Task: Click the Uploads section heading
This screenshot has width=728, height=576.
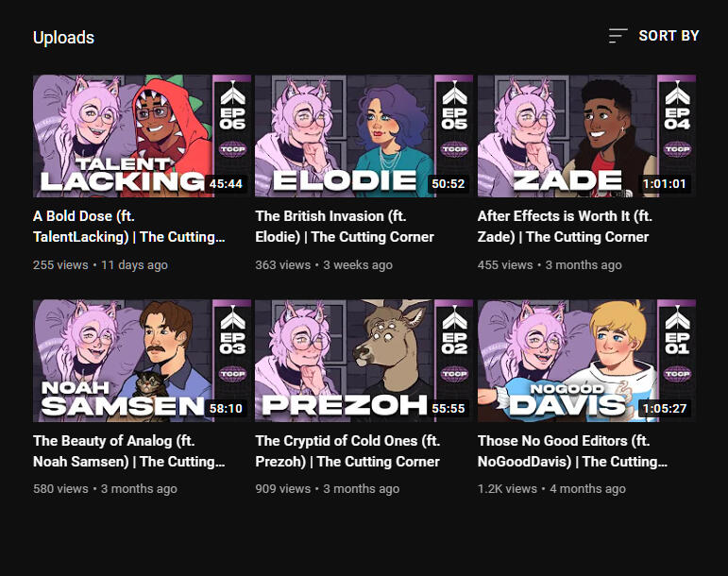Action: [63, 38]
